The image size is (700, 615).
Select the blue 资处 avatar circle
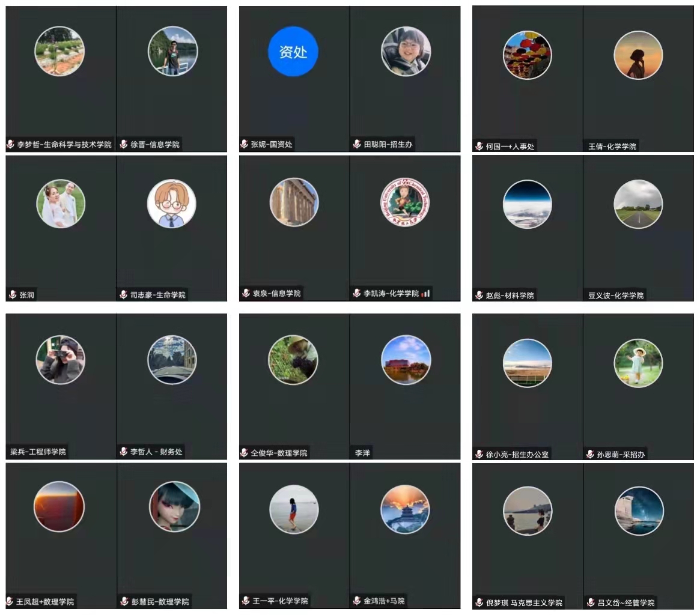[293, 51]
